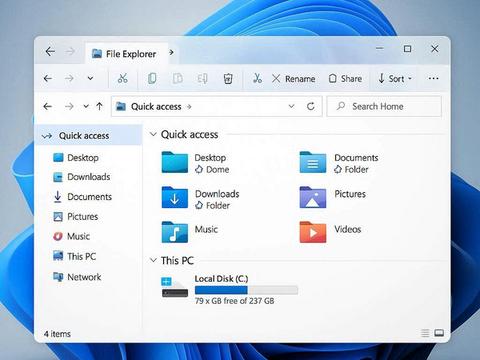Open the three-dot more options menu
This screenshot has width=480, height=360.
tap(433, 79)
